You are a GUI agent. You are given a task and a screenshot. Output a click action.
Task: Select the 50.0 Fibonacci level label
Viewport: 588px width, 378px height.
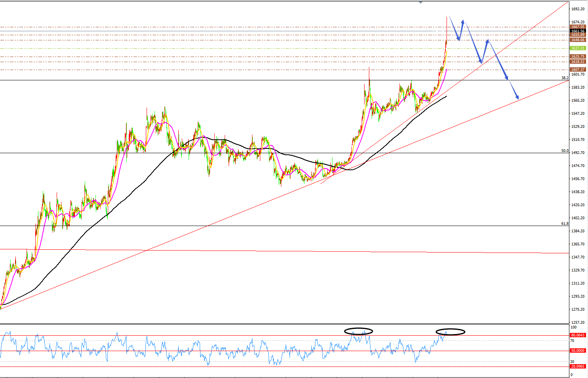coord(565,151)
